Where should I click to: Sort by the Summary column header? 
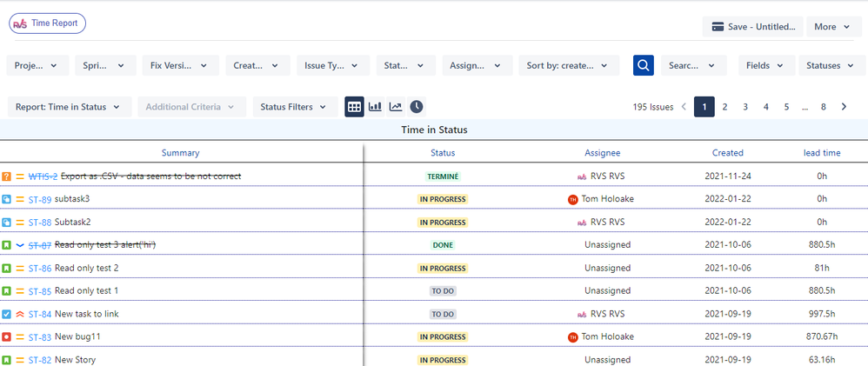[x=180, y=153]
